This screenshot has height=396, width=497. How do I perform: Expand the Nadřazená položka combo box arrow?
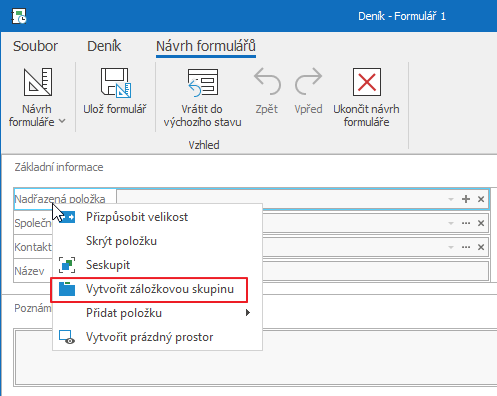pyautogui.click(x=451, y=199)
